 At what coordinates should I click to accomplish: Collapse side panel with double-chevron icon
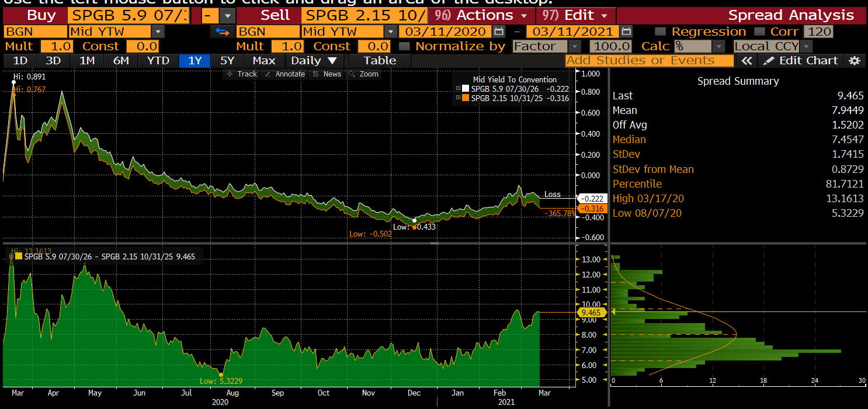tap(746, 61)
